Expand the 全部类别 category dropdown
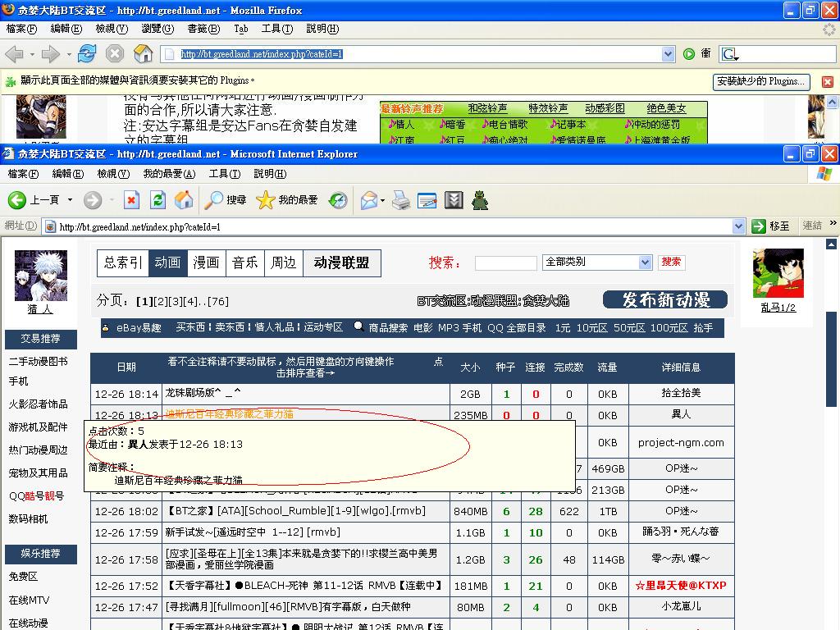 (x=645, y=262)
